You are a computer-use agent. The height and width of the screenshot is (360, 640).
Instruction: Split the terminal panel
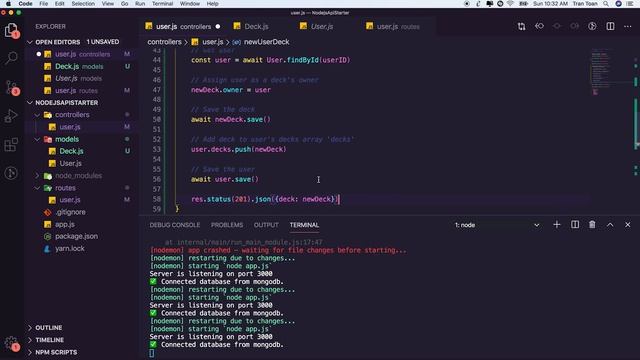coord(575,225)
